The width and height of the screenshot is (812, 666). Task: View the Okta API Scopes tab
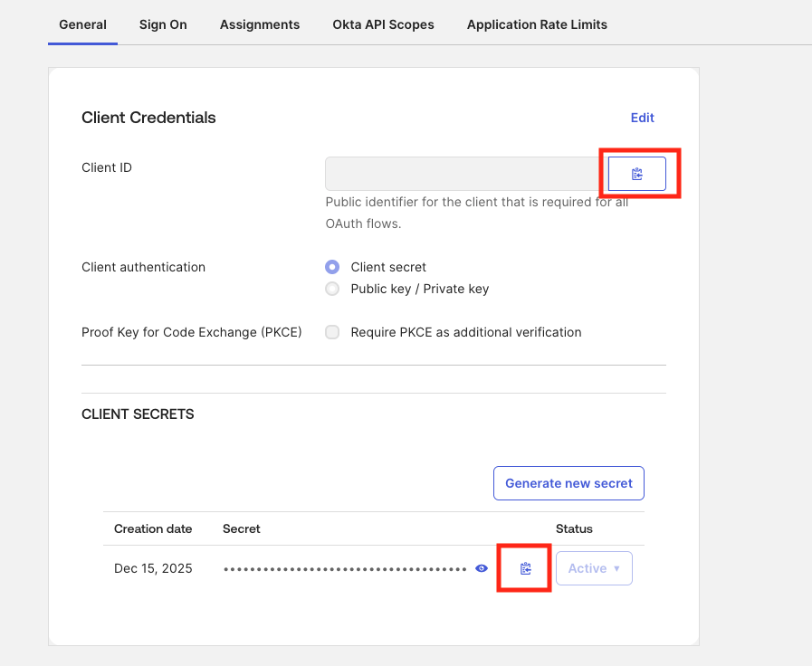tap(383, 24)
